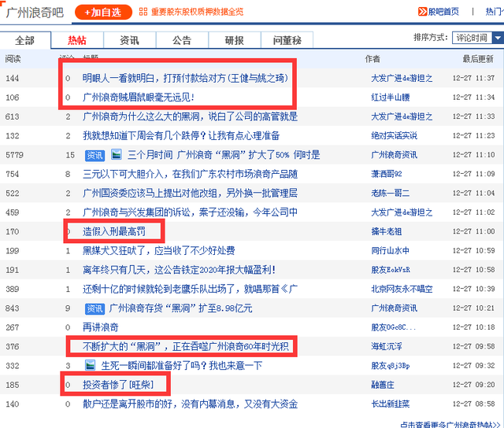504x428 pixels.
Task: Open post 三元以下可大胆介入
Action: pos(190,174)
